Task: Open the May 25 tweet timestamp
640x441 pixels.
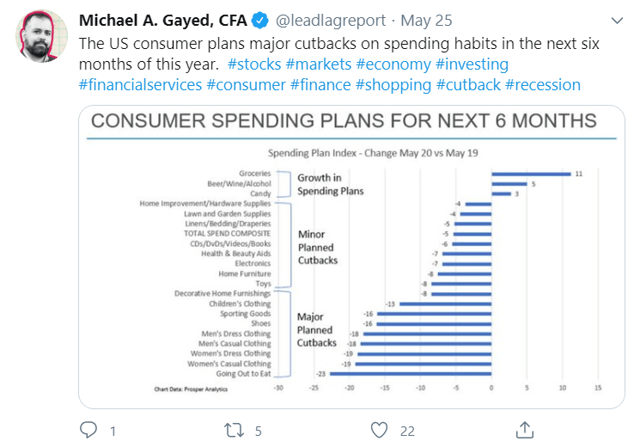Action: click(426, 20)
